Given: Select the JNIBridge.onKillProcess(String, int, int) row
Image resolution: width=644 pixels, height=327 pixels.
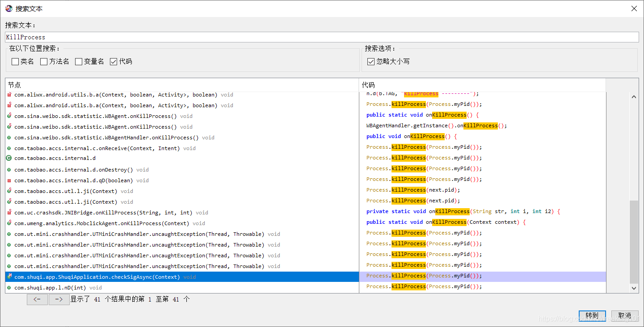Looking at the screenshot, I should [x=182, y=213].
